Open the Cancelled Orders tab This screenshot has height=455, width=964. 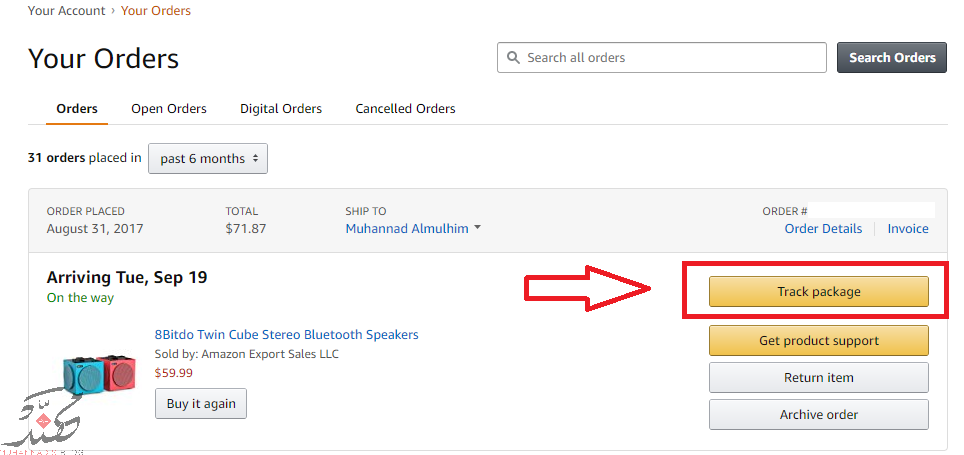405,109
